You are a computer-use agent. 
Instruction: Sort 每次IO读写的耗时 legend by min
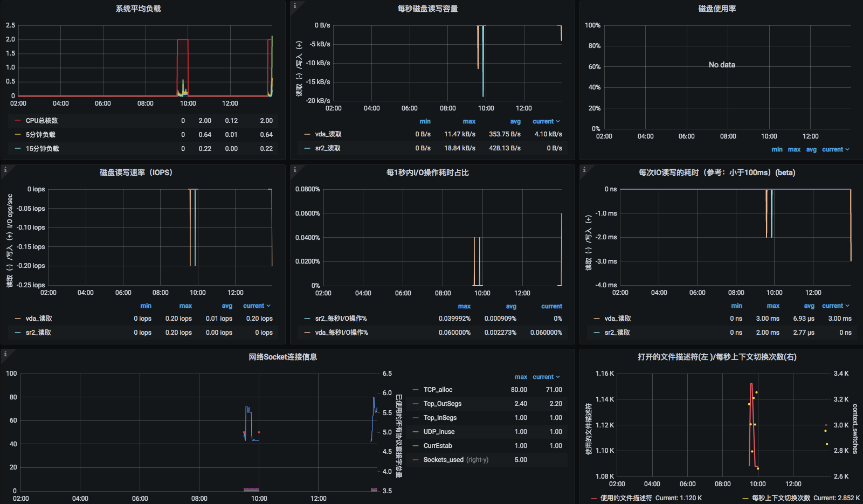tap(736, 306)
